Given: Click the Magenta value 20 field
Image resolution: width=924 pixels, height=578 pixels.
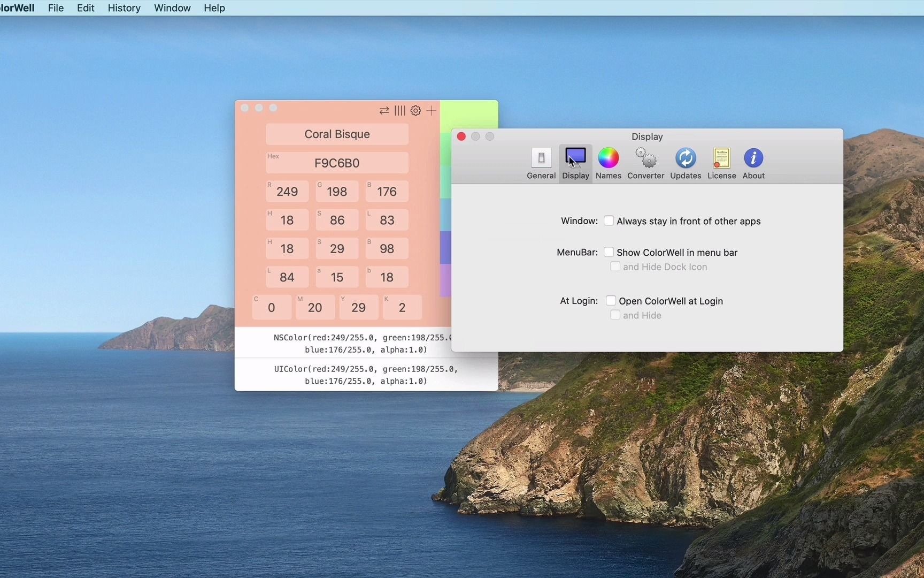Looking at the screenshot, I should tap(315, 307).
